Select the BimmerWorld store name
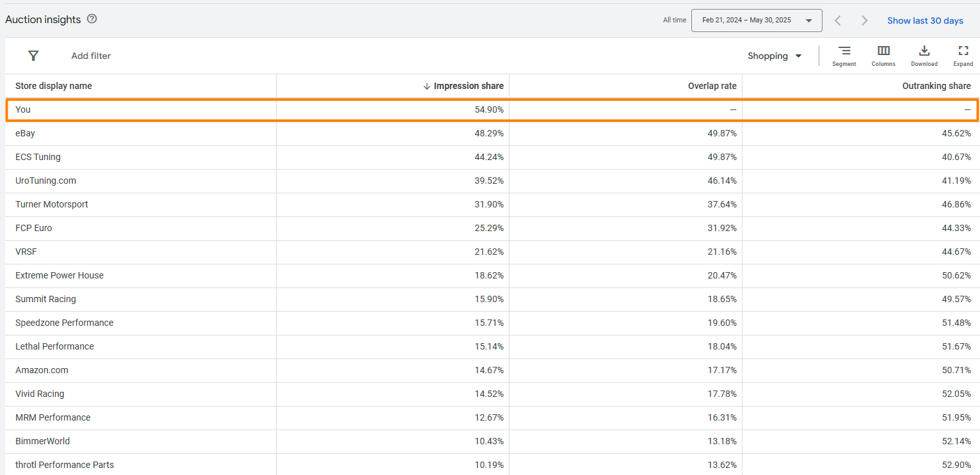980x475 pixels. tap(43, 441)
